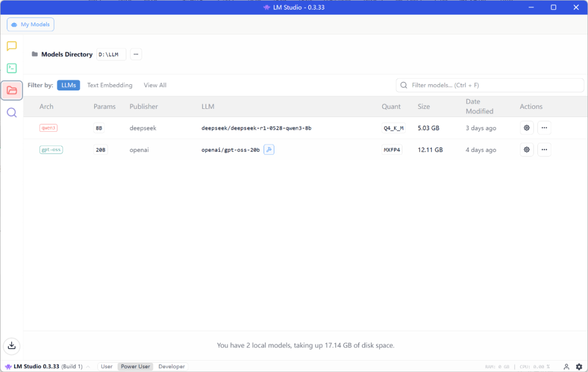Click the MXFP4 quant badge
Viewport: 588px width, 372px height.
pos(392,150)
